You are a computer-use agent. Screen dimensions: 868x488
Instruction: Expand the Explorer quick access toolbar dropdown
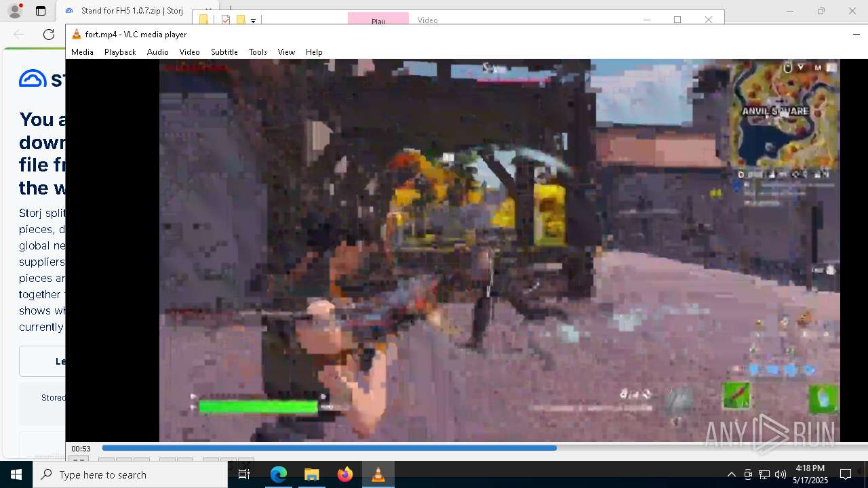coord(253,20)
